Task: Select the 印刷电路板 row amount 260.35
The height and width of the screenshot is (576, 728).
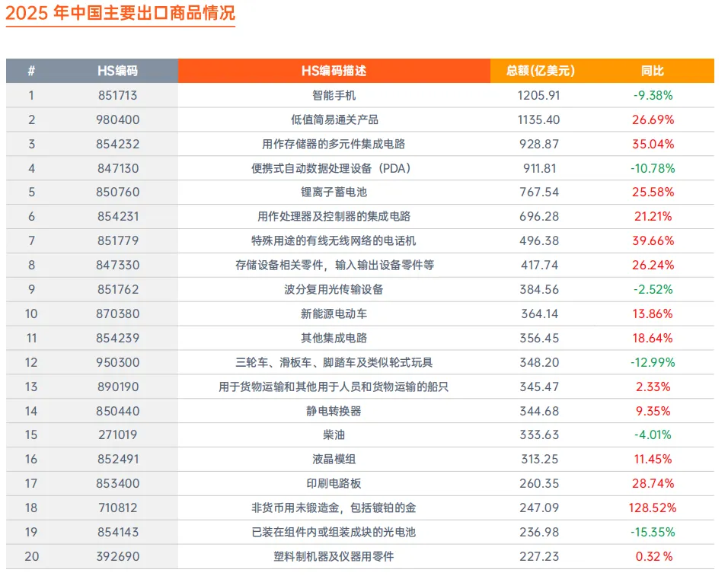Action: 538,482
